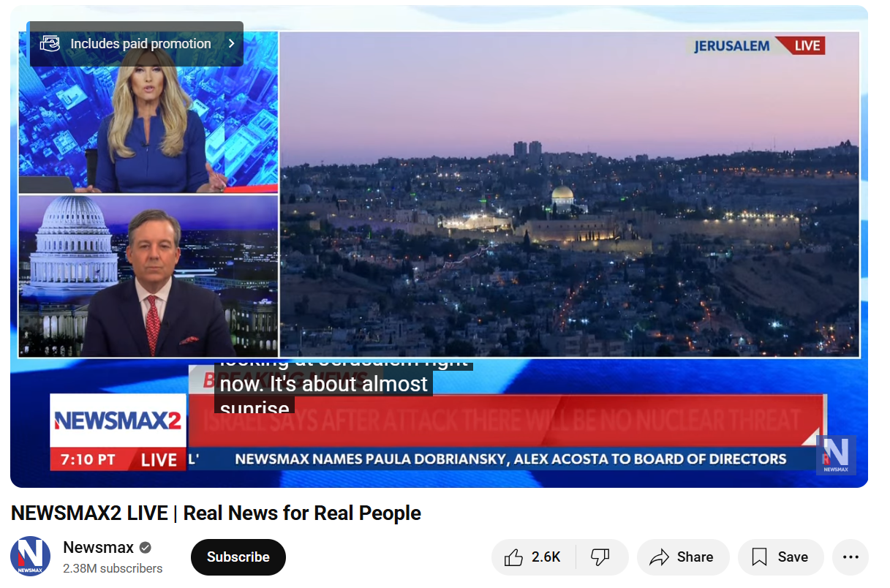The image size is (890, 588).
Task: Click the video title 'NEWSMAX2 LIVE | Real News for Real People'
Action: pyautogui.click(x=216, y=513)
